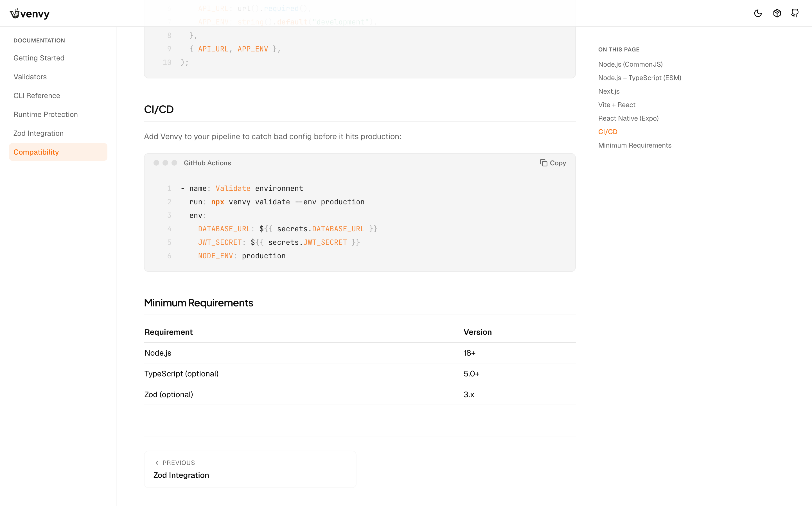
Task: Jump to Node.js + TypeScript (ESM) section
Action: click(640, 78)
